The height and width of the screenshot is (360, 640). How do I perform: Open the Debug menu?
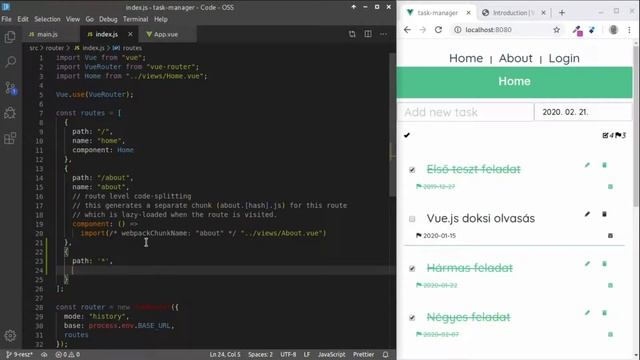(x=108, y=19)
